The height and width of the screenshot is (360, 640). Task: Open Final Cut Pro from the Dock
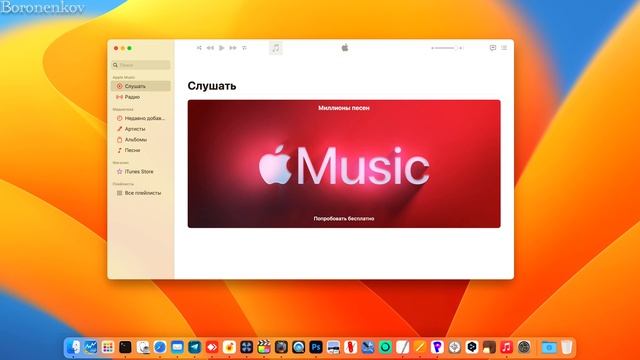click(x=264, y=347)
